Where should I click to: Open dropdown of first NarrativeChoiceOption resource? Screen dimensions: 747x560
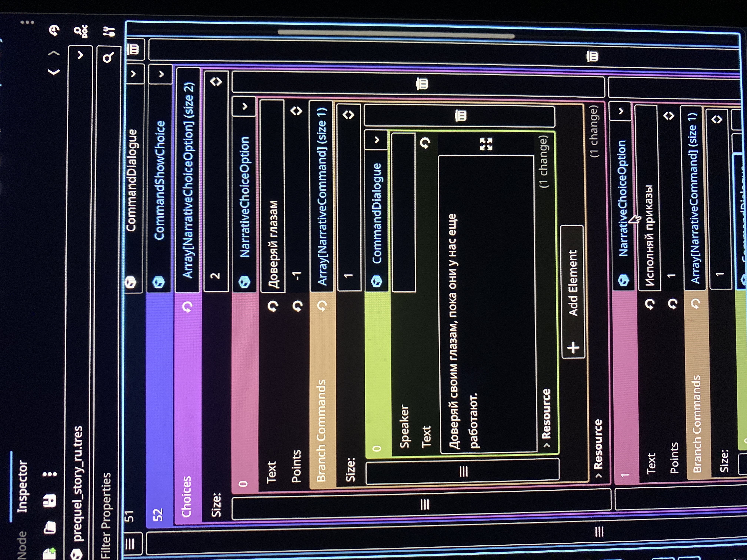tap(245, 107)
